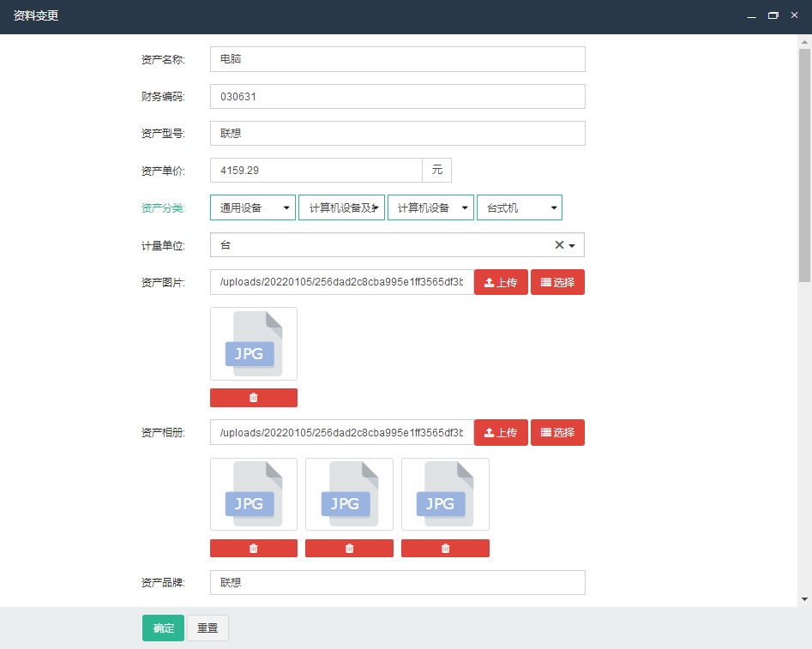Delete the asset picture using its trash icon
812x649 pixels.
[253, 398]
